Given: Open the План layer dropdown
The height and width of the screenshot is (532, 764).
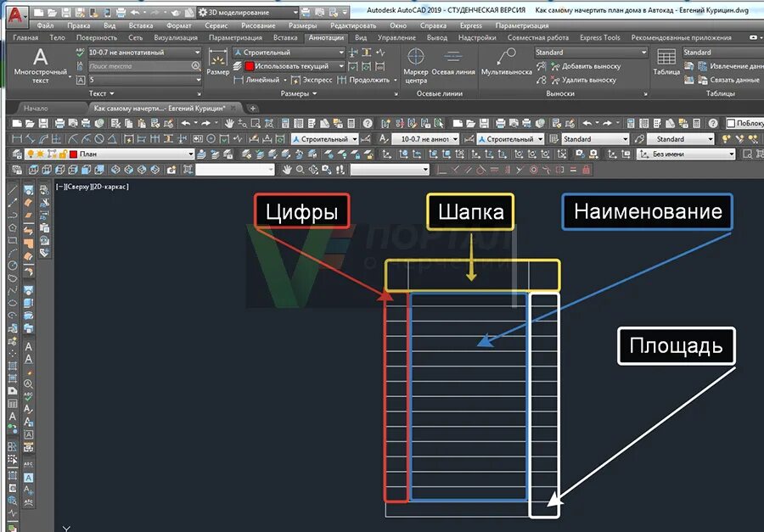Looking at the screenshot, I should (x=110, y=154).
